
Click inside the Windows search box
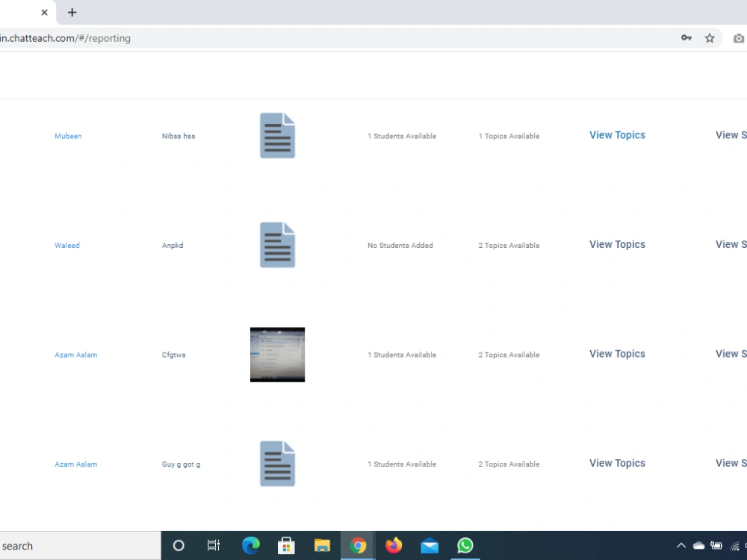tap(75, 545)
